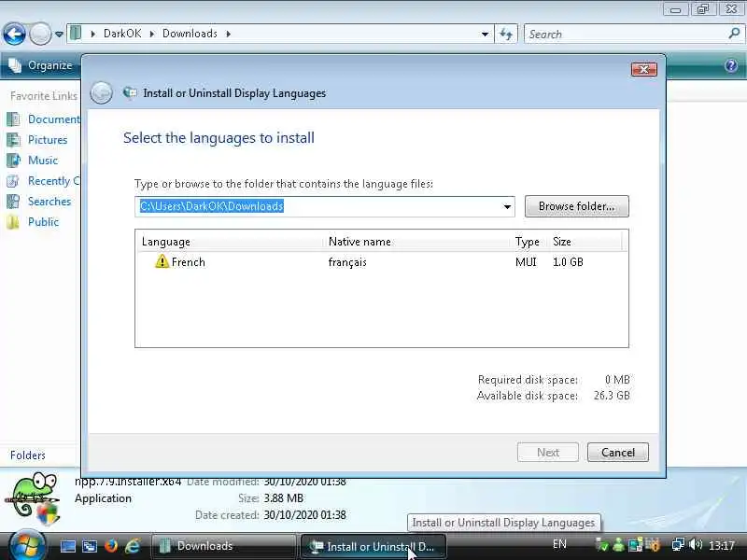Viewport: 747px width, 560px height.
Task: Open the Explorer address bar history dropdown
Action: [485, 34]
